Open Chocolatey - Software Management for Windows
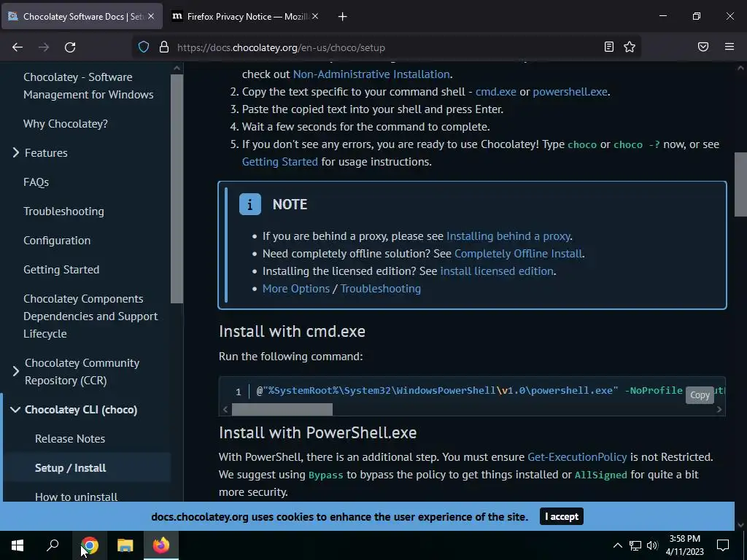747x560 pixels. [88, 86]
